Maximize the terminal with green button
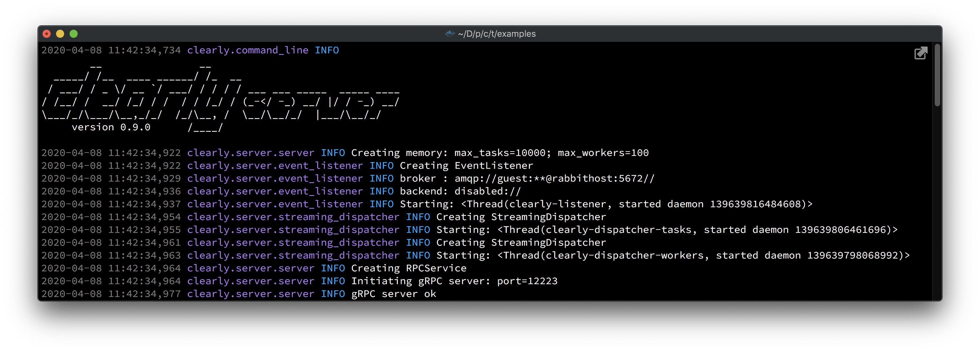Screen dimensions: 980x351 tap(74, 34)
